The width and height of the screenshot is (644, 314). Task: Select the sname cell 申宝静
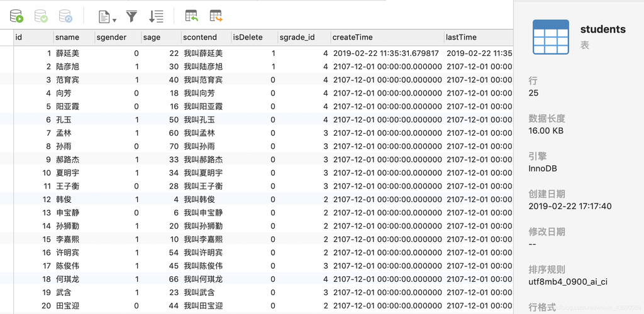point(68,213)
